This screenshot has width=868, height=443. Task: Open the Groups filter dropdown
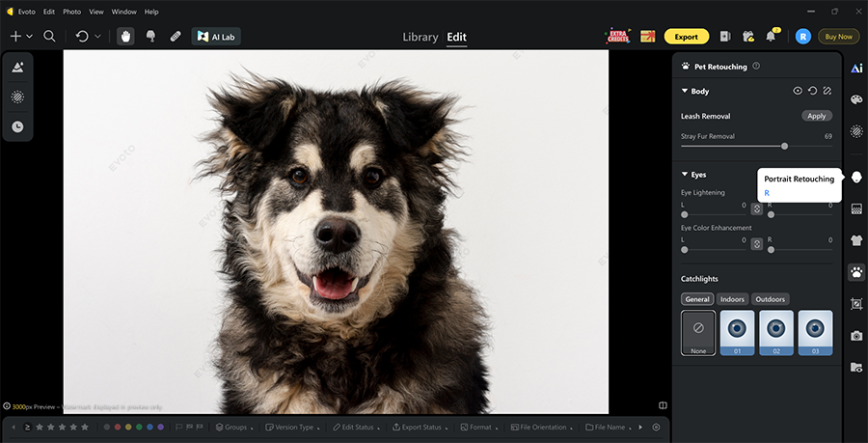235,427
